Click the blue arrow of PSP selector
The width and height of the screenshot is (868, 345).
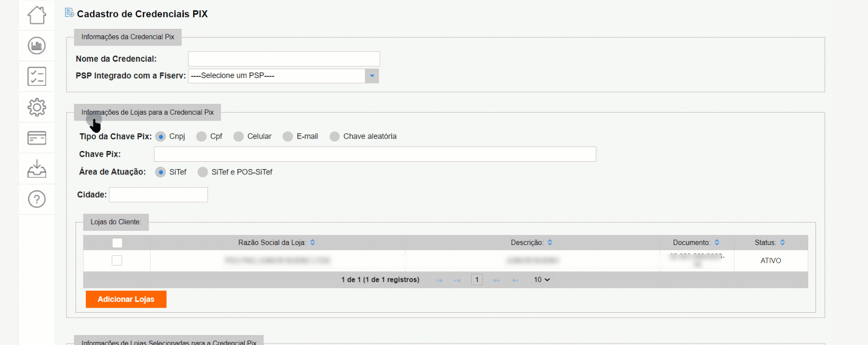tap(372, 76)
